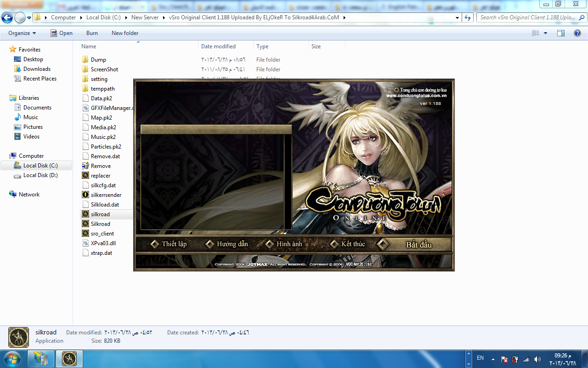Screen dimensions: 588x368
Task: Open Pictures library
Action: tap(33, 127)
